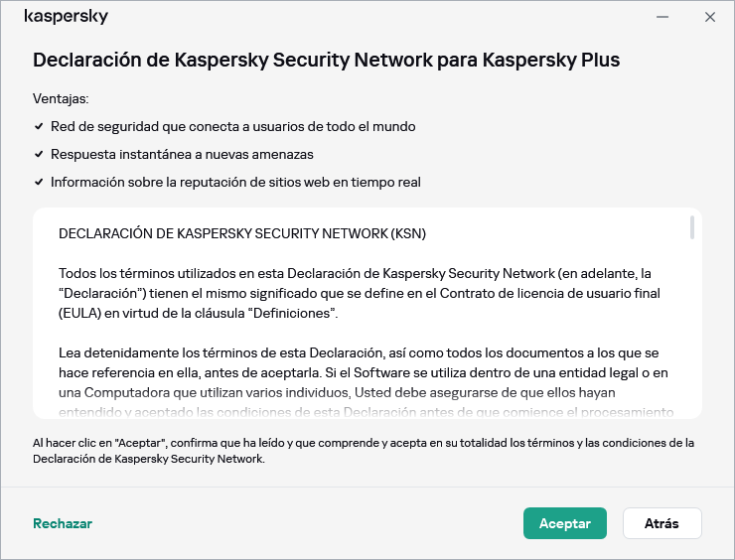Screen dimensions: 735x560
Task: Click the main title "Declaración de Kaspersky Security Network"
Action: 326,60
